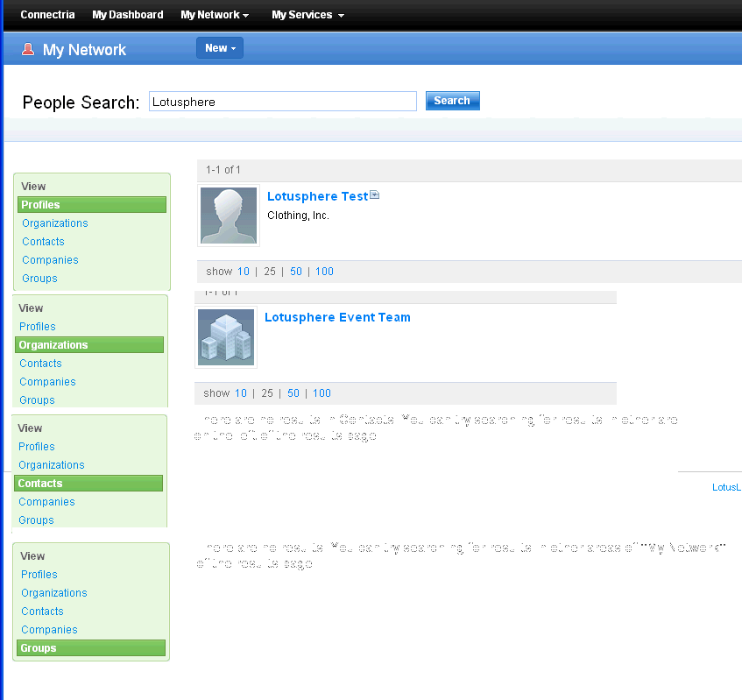Click the building thumbnail for Lotusphere Event Team
Screen dimensions: 742x700
[x=226, y=336]
